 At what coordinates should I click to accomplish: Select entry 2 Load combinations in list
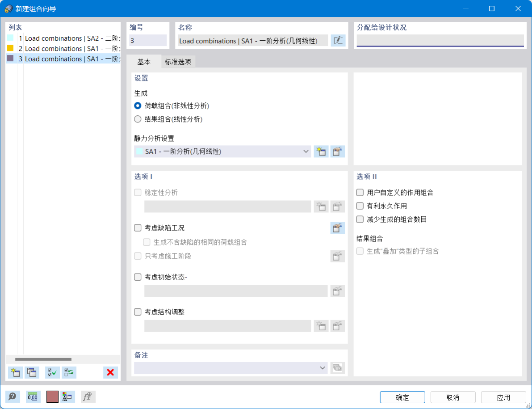coord(63,48)
